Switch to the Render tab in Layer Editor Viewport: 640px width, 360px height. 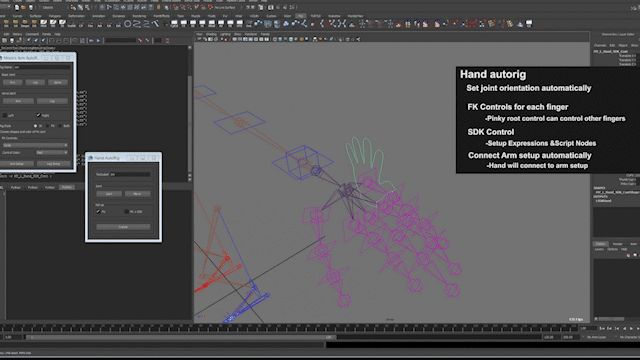click(x=618, y=244)
